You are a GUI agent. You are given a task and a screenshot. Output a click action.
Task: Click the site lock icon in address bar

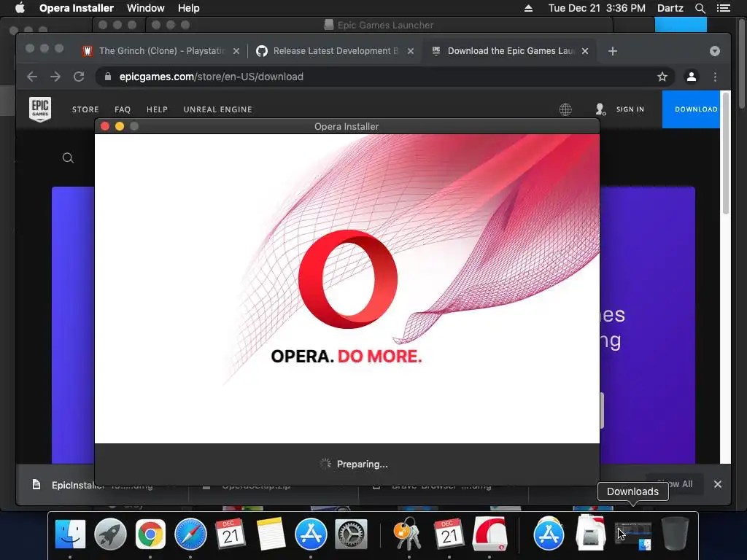pyautogui.click(x=108, y=77)
